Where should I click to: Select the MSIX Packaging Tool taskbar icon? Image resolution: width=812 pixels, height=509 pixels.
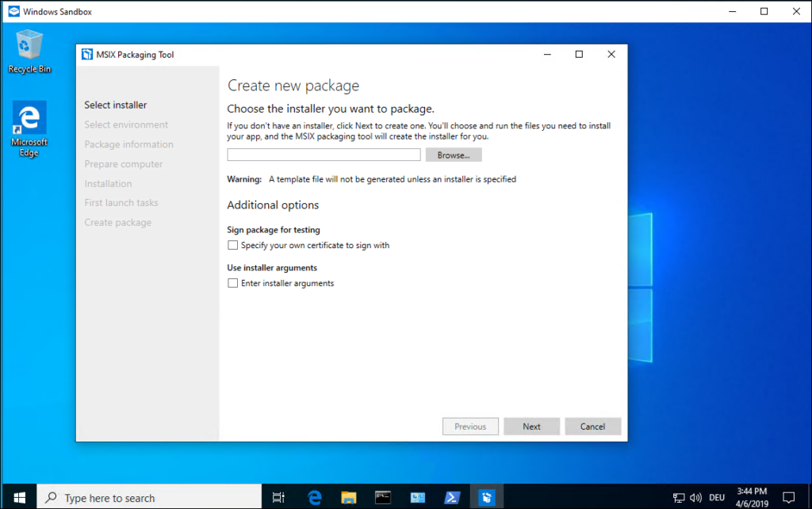(x=487, y=497)
